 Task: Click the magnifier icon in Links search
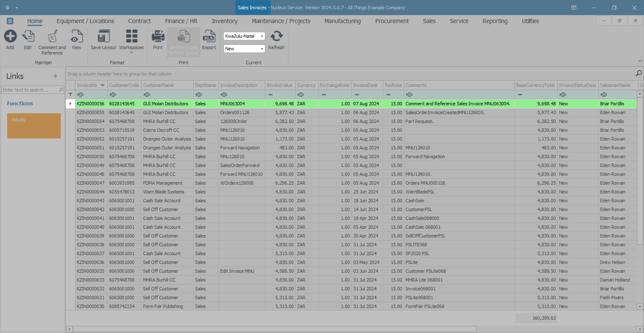tap(61, 90)
